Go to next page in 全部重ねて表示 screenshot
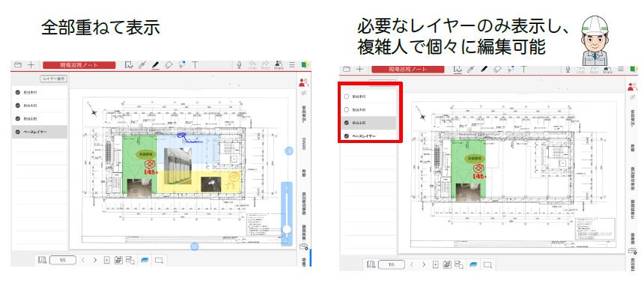This screenshot has height=283, width=644. (x=95, y=260)
